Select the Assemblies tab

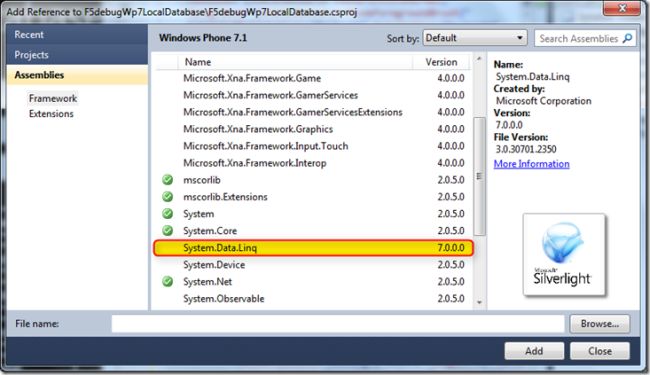click(77, 75)
